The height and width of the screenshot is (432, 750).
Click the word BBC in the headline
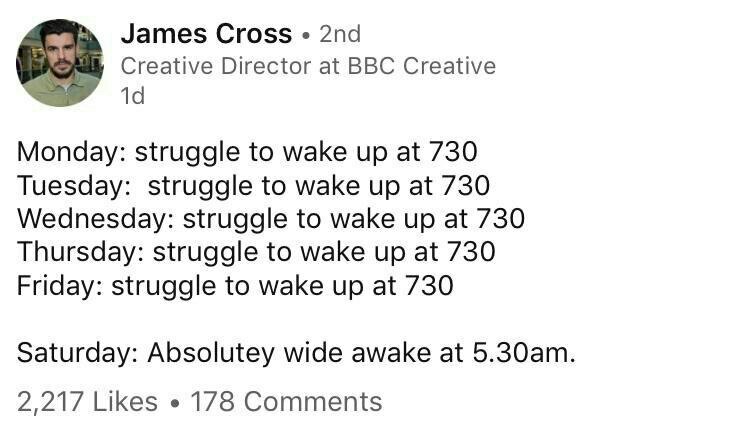371,66
